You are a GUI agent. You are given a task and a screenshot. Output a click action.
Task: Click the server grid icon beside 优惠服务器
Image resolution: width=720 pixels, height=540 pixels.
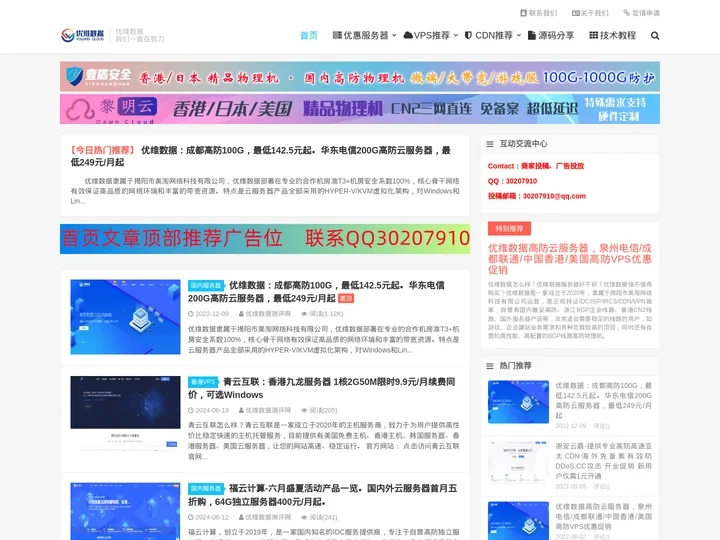[337, 35]
